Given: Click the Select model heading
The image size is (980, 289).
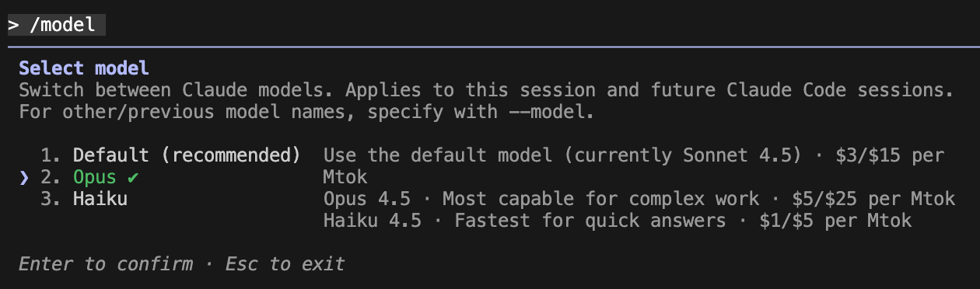Looking at the screenshot, I should 83,68.
